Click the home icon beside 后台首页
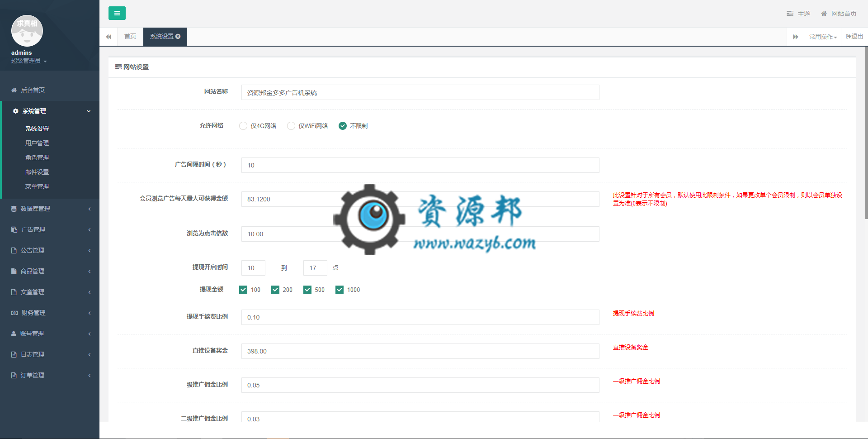868x439 pixels. [14, 90]
